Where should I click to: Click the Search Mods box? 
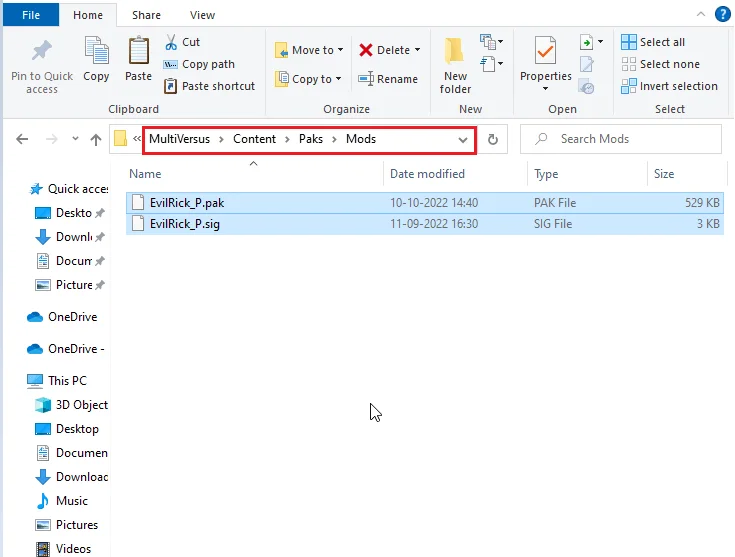621,139
